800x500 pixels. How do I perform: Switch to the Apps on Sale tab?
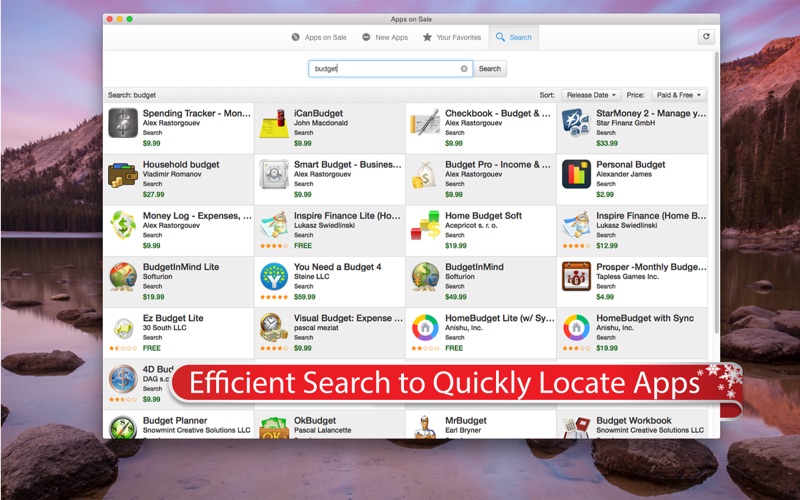(319, 37)
